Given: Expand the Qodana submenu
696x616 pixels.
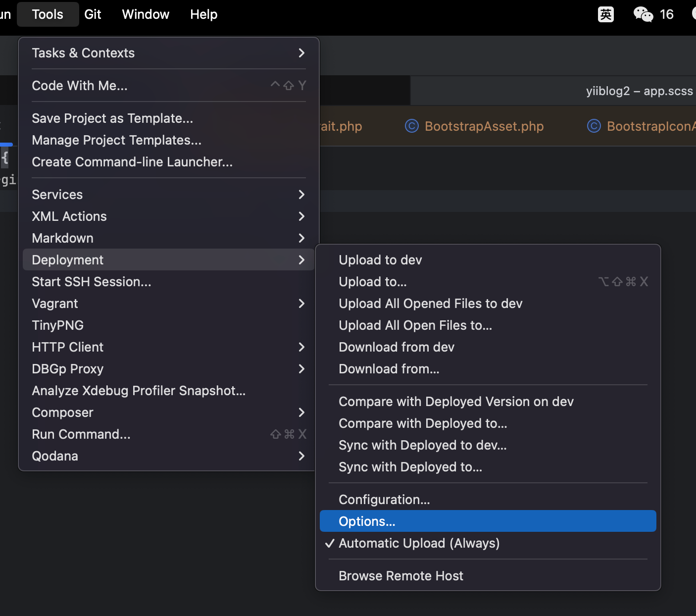Looking at the screenshot, I should click(x=168, y=456).
